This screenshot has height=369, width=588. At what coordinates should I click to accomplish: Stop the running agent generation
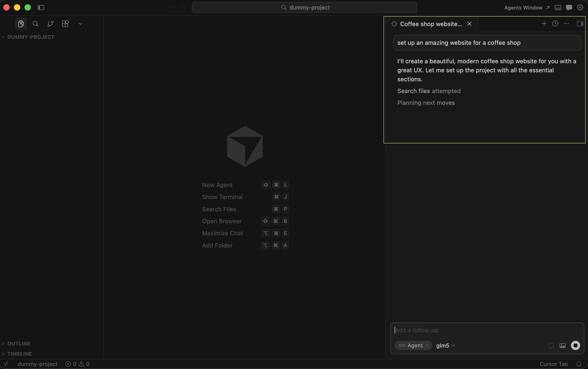tap(575, 345)
